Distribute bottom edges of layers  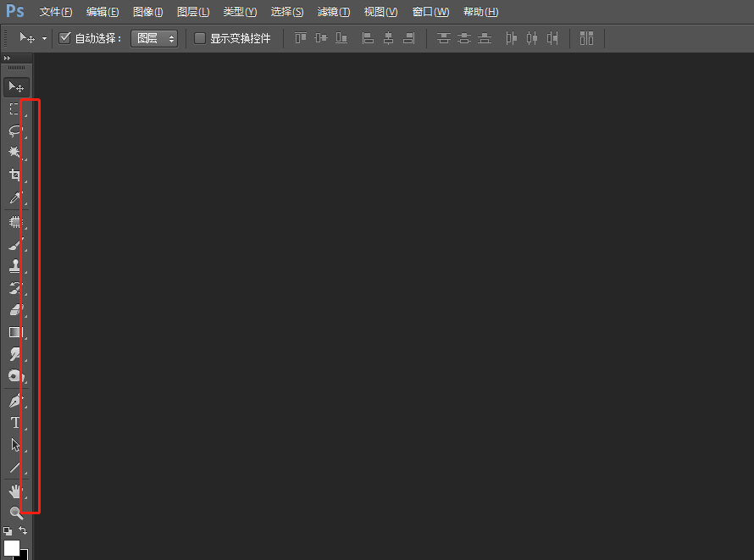tap(485, 38)
